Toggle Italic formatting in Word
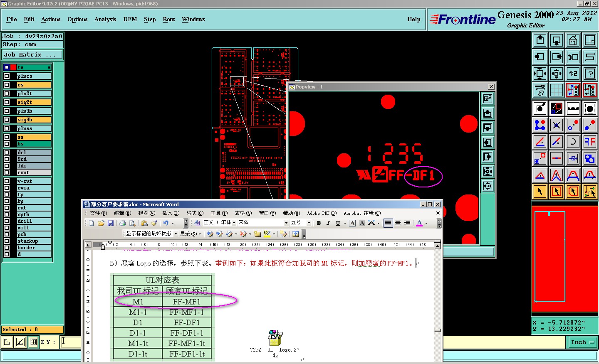This screenshot has height=364, width=599. tap(328, 223)
